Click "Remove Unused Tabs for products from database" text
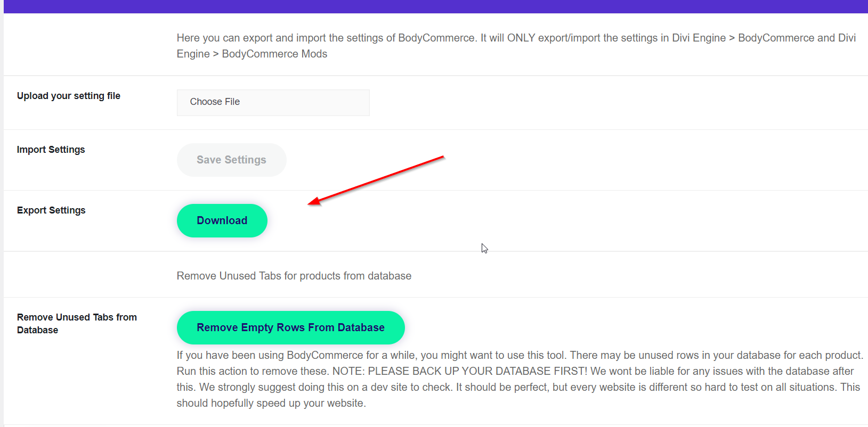The height and width of the screenshot is (427, 868). pyautogui.click(x=294, y=276)
